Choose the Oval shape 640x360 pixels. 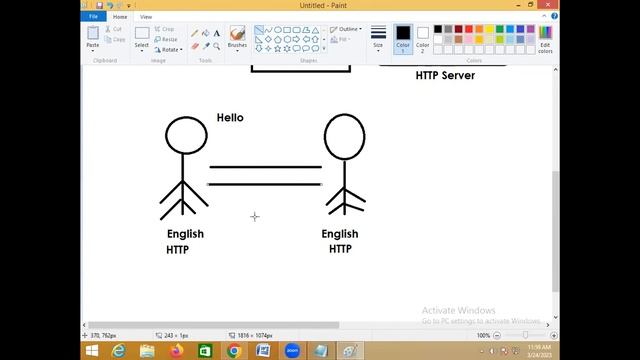[x=278, y=30]
